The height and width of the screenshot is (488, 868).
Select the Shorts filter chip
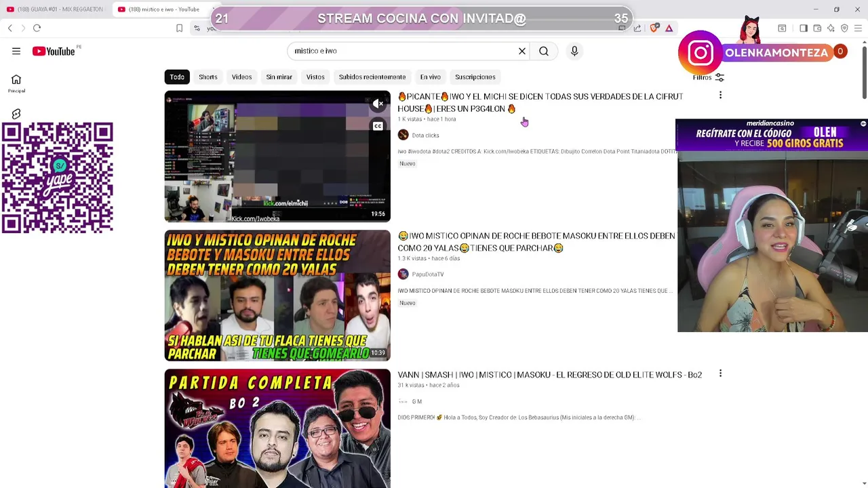208,77
